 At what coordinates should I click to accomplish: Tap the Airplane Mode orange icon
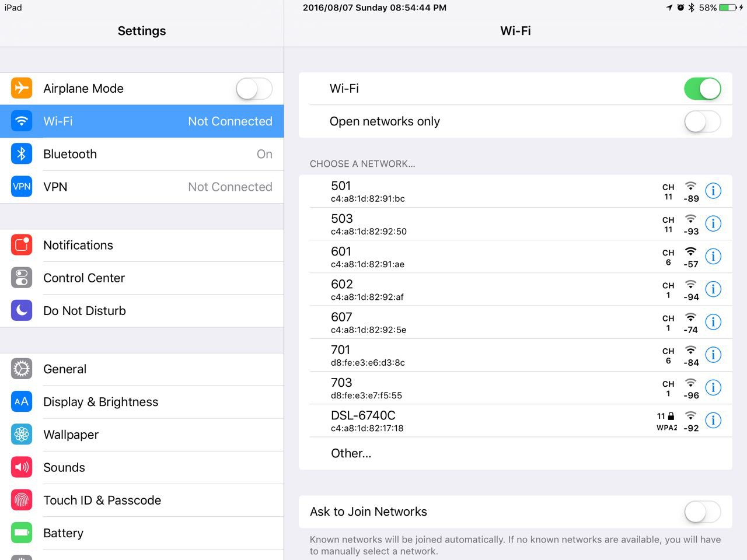tap(22, 88)
